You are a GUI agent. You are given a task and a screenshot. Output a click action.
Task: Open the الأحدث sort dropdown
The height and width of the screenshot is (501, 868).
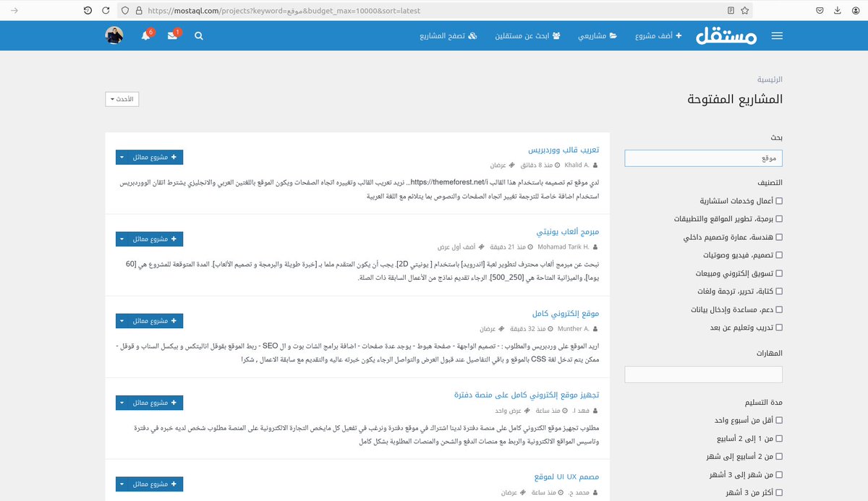122,99
